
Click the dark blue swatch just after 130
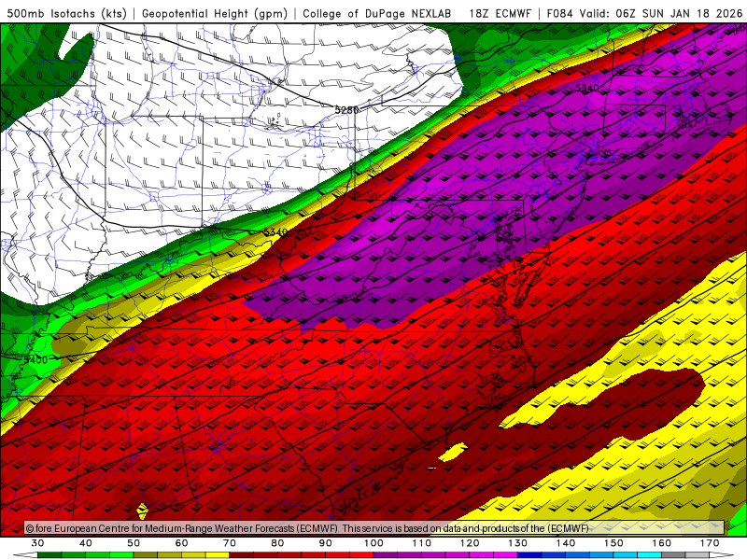click(529, 555)
